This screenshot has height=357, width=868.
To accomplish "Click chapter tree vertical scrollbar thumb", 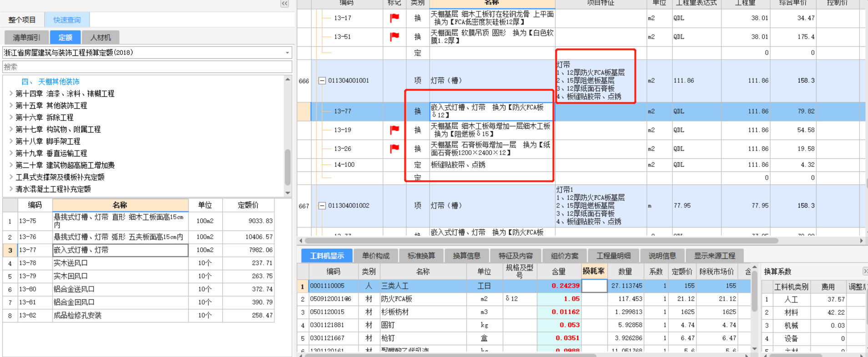I will [288, 166].
